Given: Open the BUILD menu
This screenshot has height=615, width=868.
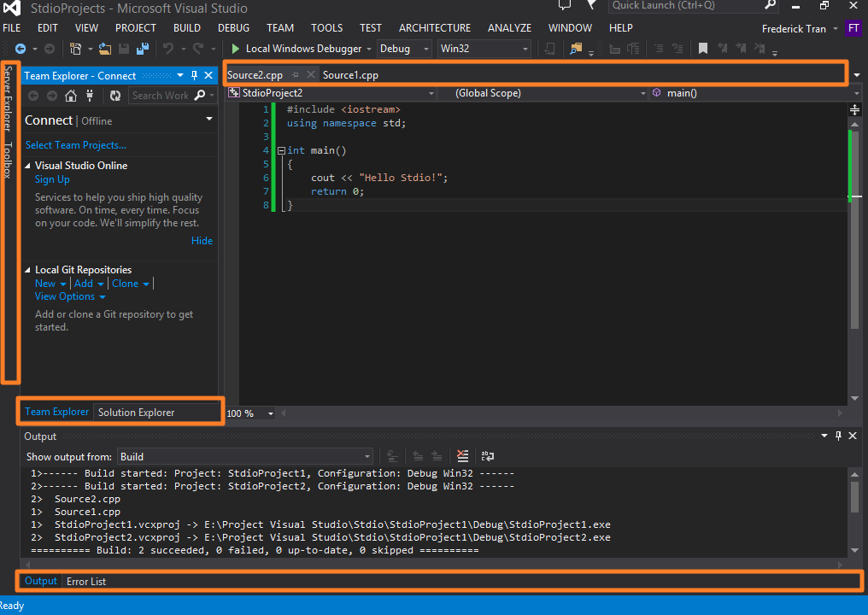Looking at the screenshot, I should point(187,28).
